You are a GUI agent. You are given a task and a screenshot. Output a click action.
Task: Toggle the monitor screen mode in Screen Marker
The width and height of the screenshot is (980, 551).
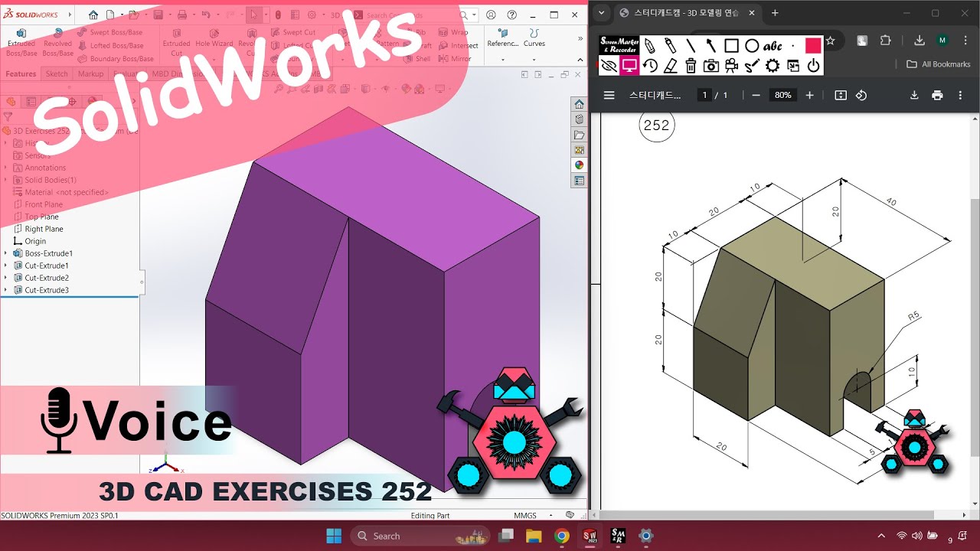click(x=629, y=66)
